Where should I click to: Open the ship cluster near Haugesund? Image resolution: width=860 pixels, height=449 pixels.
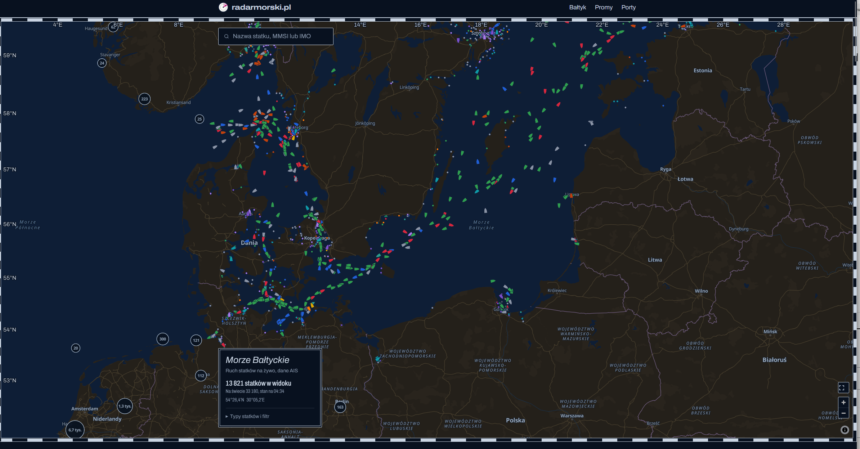tap(113, 27)
